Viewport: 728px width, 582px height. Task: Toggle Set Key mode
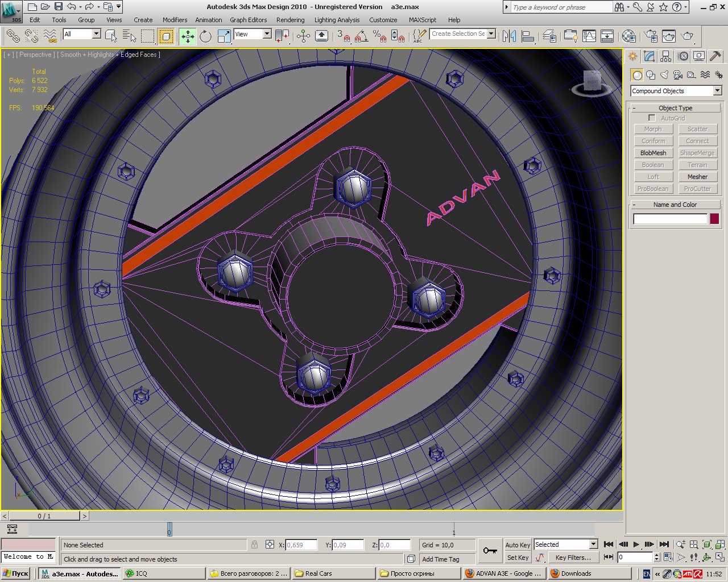pyautogui.click(x=518, y=558)
